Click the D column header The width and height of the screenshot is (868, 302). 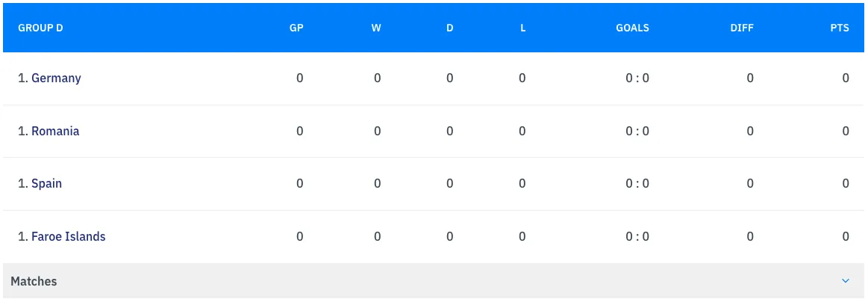449,28
